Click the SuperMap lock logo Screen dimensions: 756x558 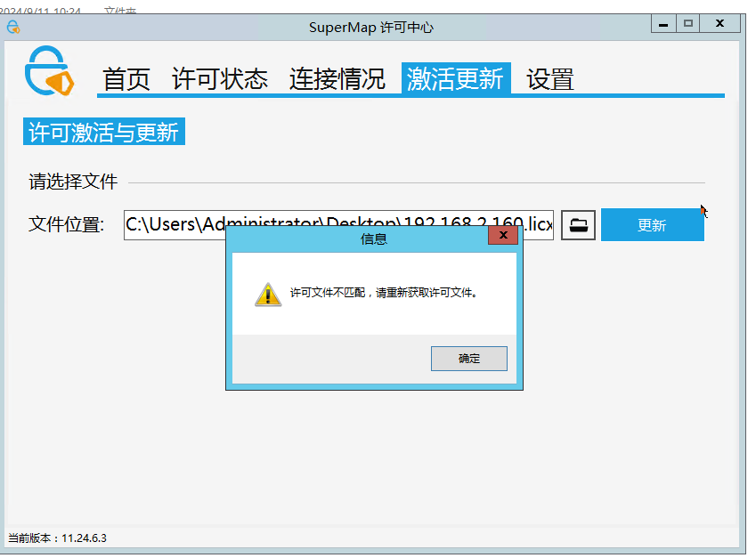pos(49,71)
